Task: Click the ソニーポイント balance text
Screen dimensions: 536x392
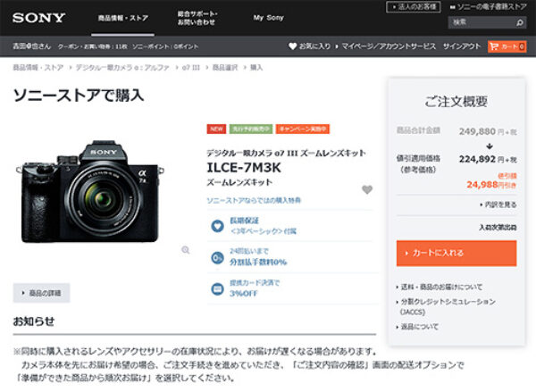Action: click(x=165, y=46)
